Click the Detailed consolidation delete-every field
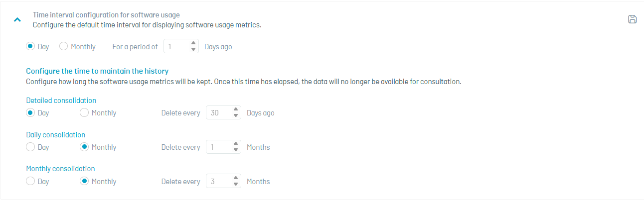The image size is (644, 205). click(219, 112)
